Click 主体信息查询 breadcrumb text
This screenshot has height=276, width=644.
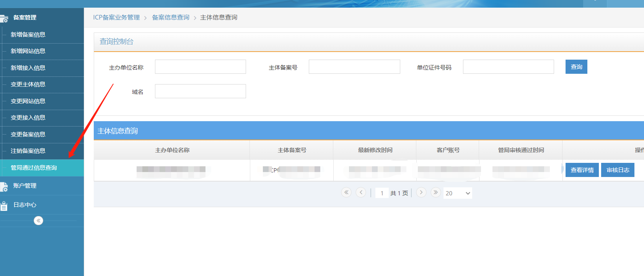coord(218,18)
